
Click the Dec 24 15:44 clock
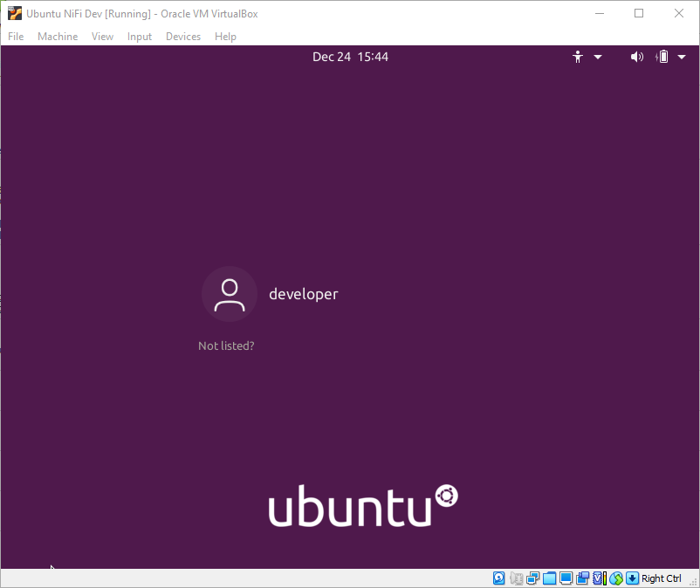(350, 57)
